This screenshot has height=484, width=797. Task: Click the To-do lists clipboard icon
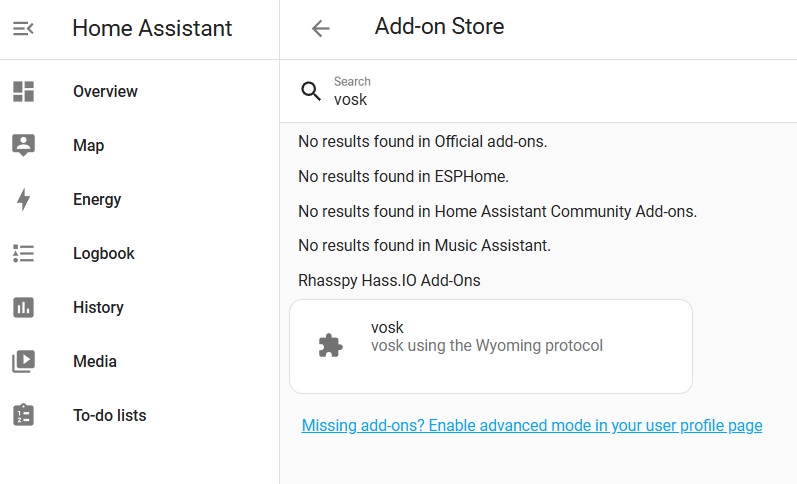click(x=23, y=415)
